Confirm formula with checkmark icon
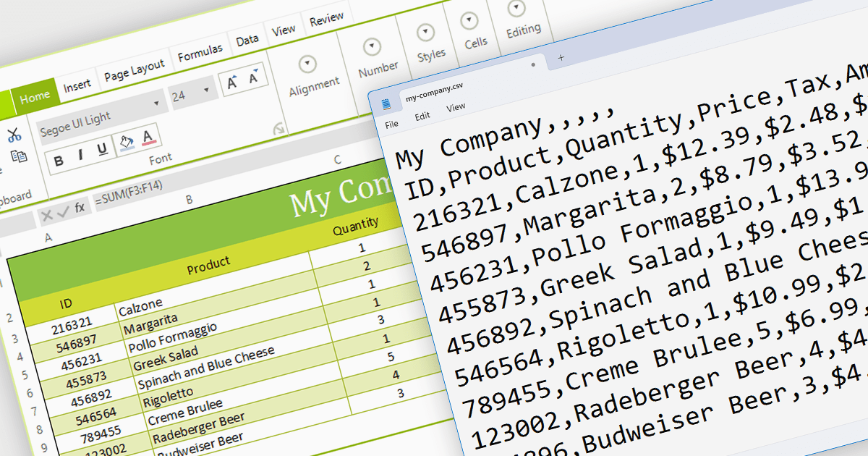868x456 pixels. pyautogui.click(x=63, y=211)
